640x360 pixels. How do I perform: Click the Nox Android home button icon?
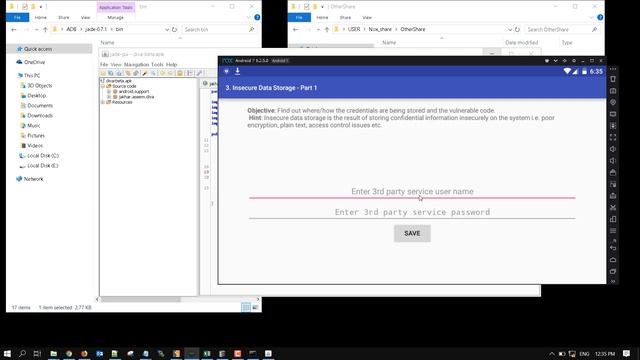(613, 260)
